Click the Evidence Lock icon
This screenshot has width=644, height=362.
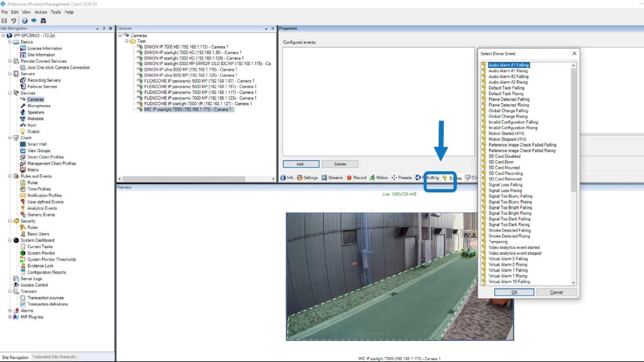(23, 266)
